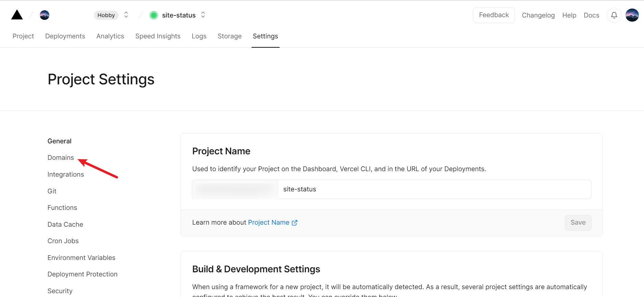Image resolution: width=644 pixels, height=297 pixels.
Task: Expand the team switcher chevrons
Action: coord(126,15)
